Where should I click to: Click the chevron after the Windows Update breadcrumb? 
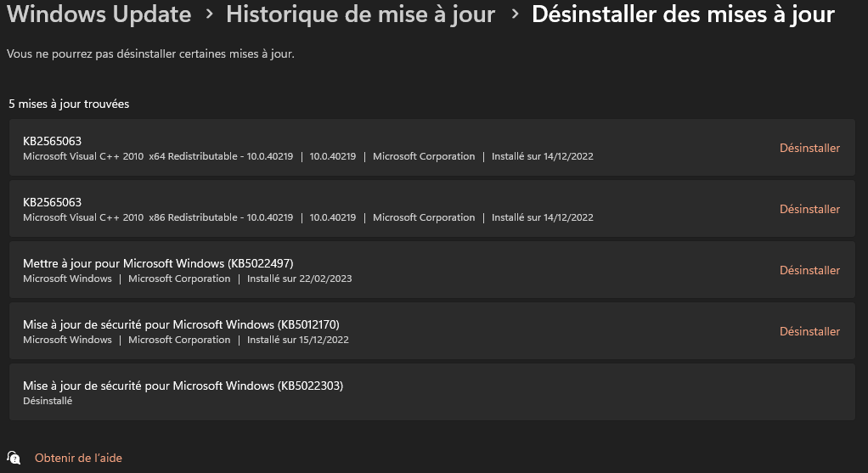point(209,14)
